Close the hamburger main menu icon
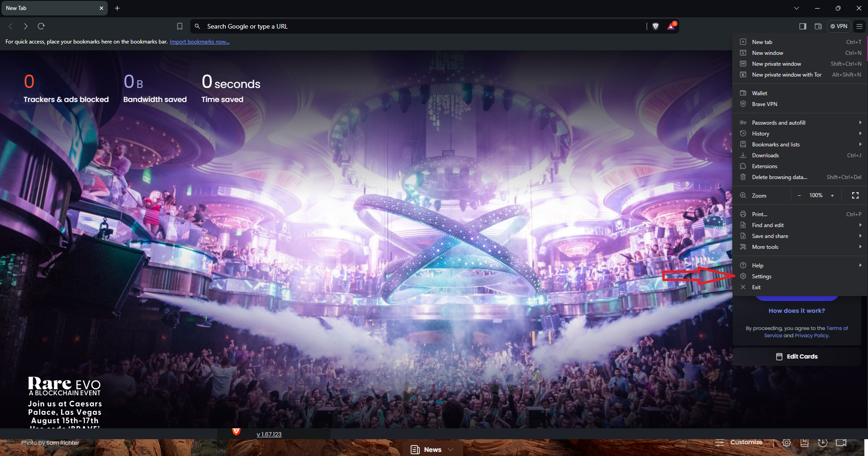Screen dimensions: 868x456 [859, 26]
